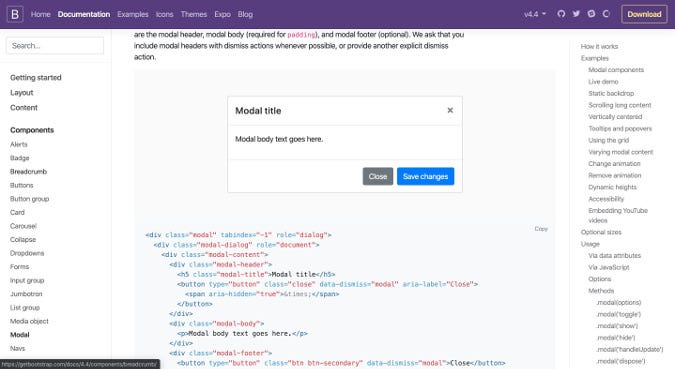Screen dimensions: 675x369
Task: Click the Download button
Action: point(644,14)
